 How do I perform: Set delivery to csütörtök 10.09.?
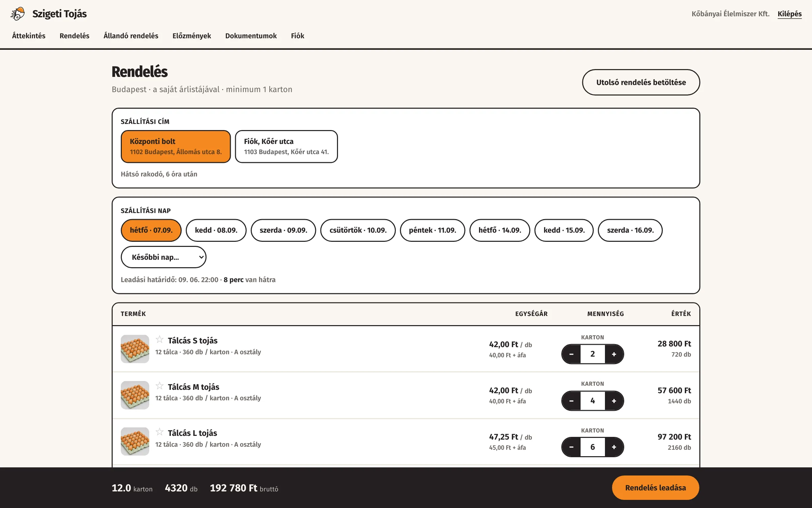(358, 230)
